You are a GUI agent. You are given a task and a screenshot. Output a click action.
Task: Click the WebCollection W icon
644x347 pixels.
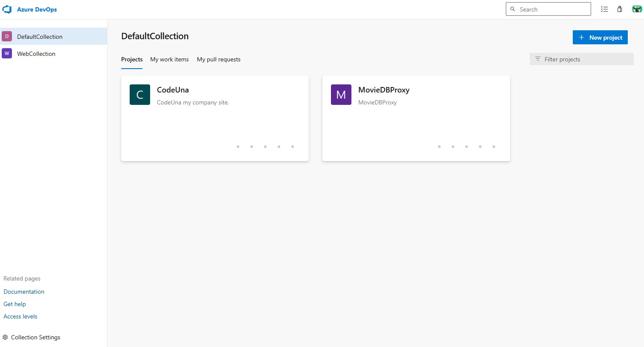coord(7,53)
